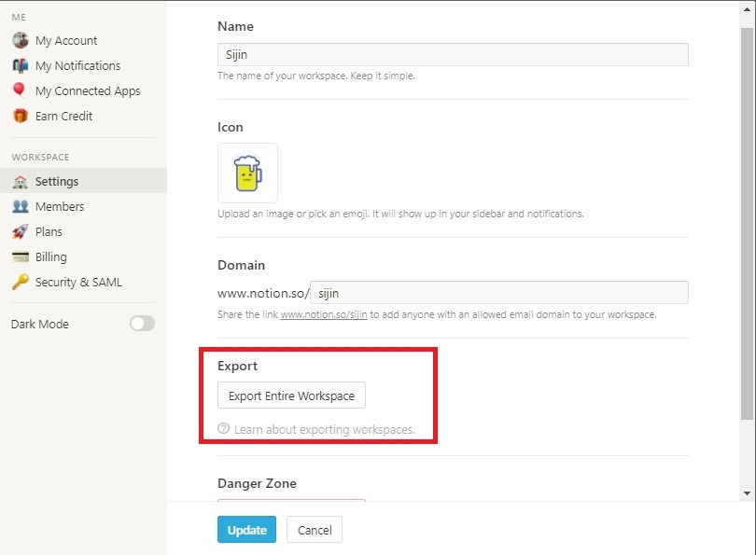Open the www.notion.so/sijin share link
The height and width of the screenshot is (555, 756).
pos(324,315)
